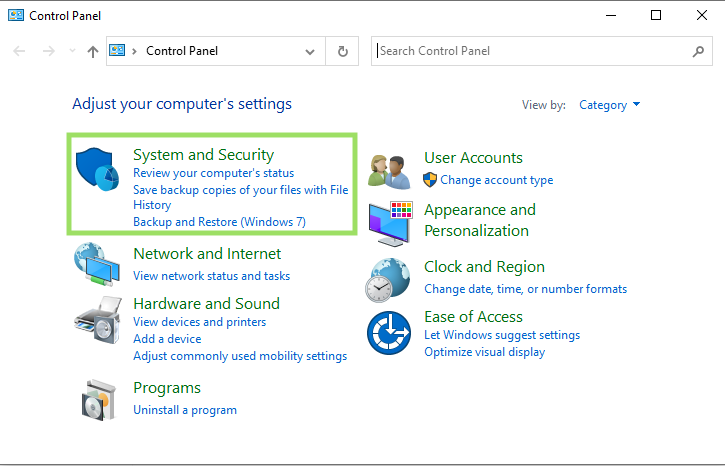
Task: Minimize the Control Panel window
Action: pos(611,15)
